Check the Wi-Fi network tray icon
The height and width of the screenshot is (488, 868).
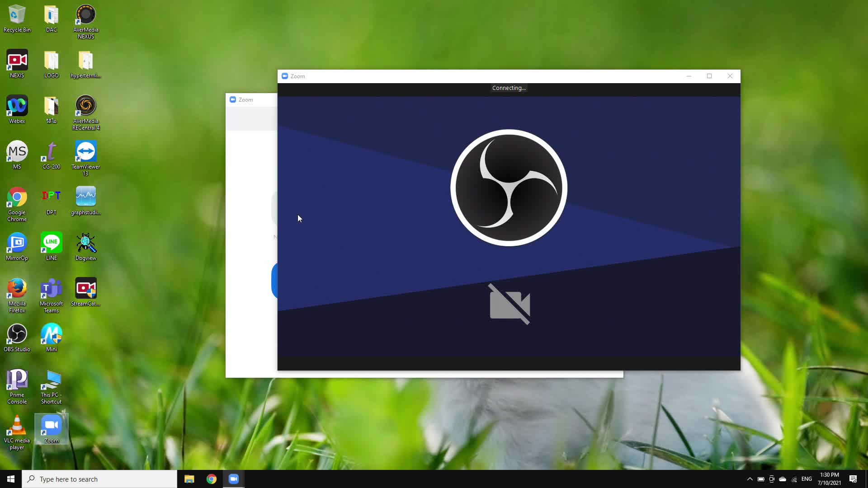[794, 479]
